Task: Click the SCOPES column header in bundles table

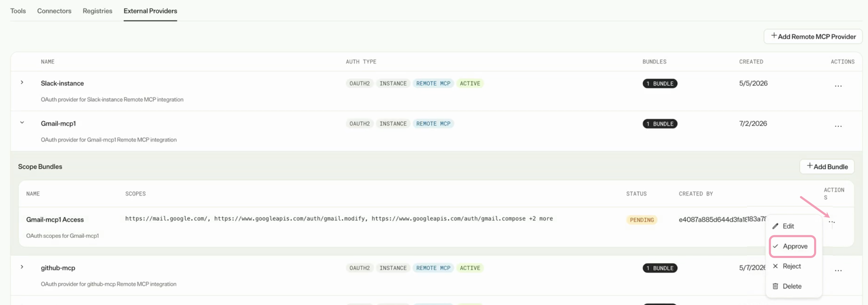Action: 135,194
